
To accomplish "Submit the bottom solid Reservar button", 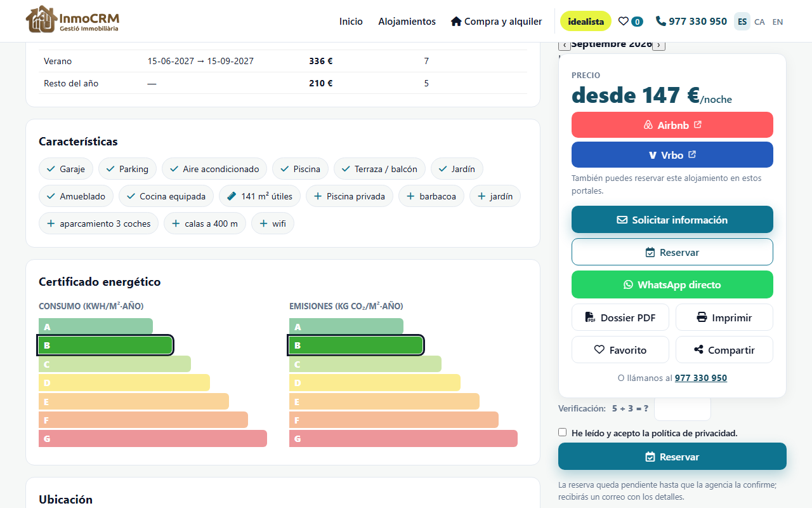I will tap(672, 457).
